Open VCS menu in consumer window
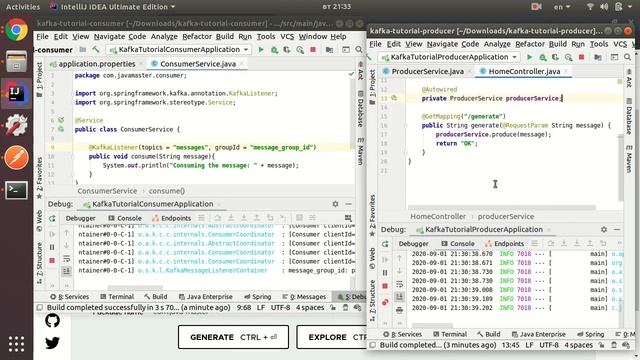 [x=287, y=37]
